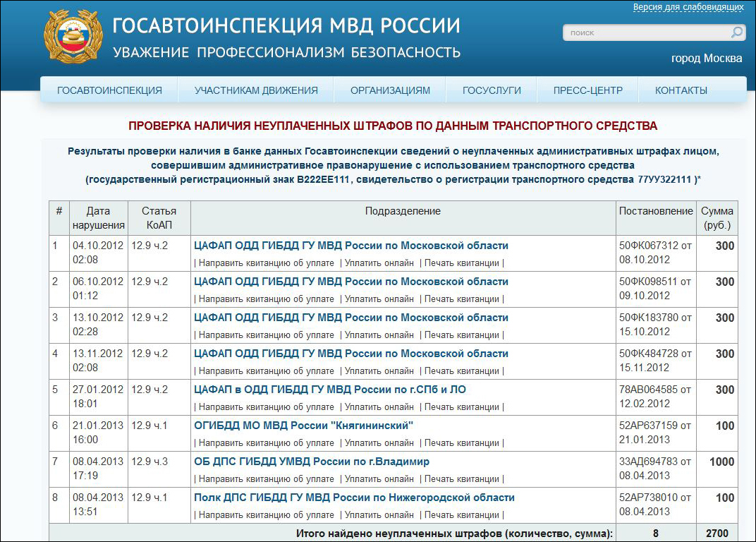Pay online the 1000 ruble Vladimir fine
756x542 pixels.
coord(379,479)
